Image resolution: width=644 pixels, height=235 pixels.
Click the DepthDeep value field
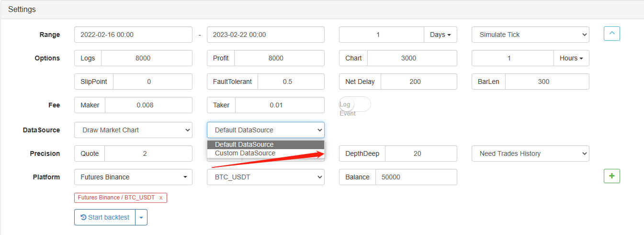(420, 153)
